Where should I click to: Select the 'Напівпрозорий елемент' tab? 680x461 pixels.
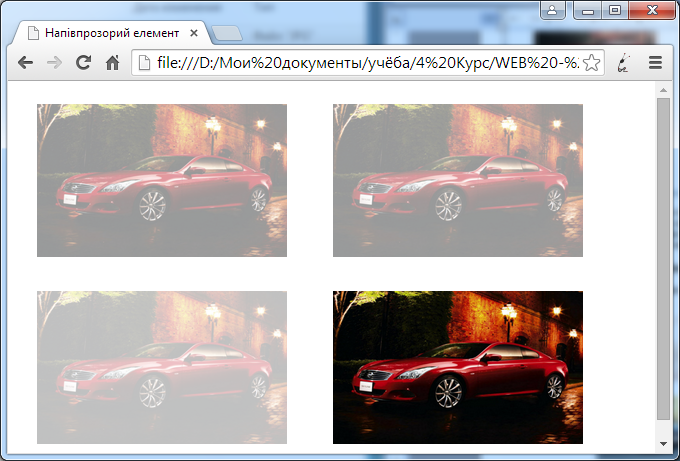click(110, 32)
